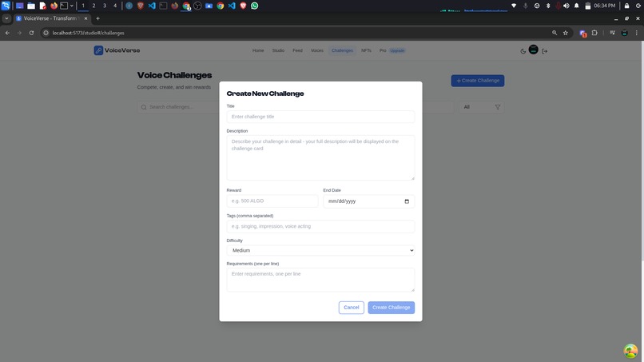View the site information icon in the address bar
Image resolution: width=644 pixels, height=362 pixels.
point(46,33)
